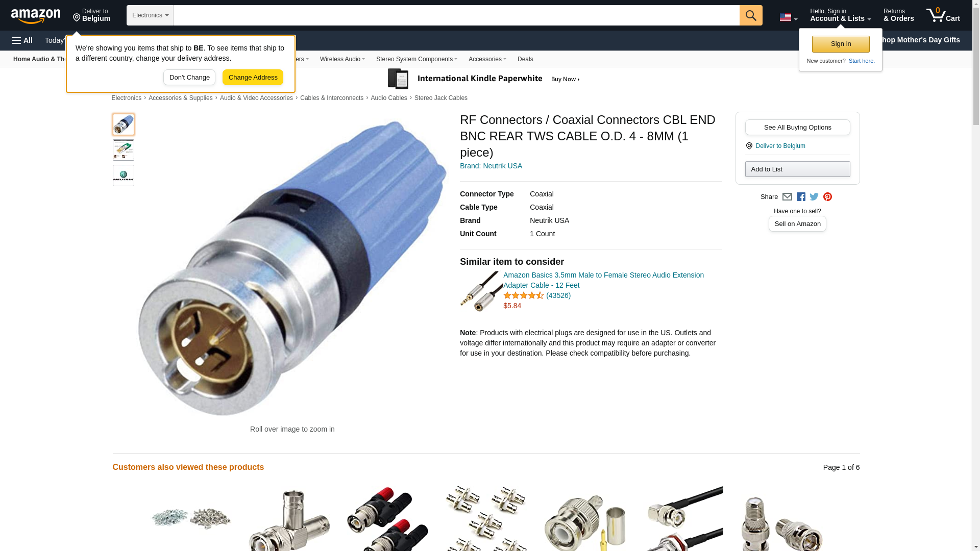Select the Neutrik logo thumbnail

click(124, 176)
